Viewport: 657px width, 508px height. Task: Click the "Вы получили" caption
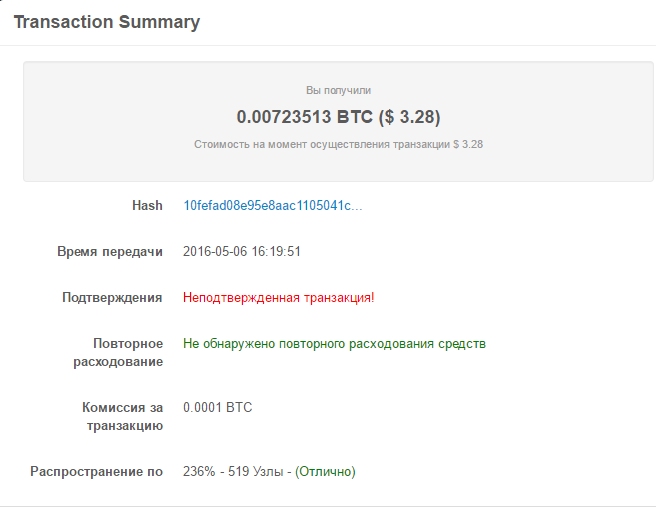pos(338,90)
